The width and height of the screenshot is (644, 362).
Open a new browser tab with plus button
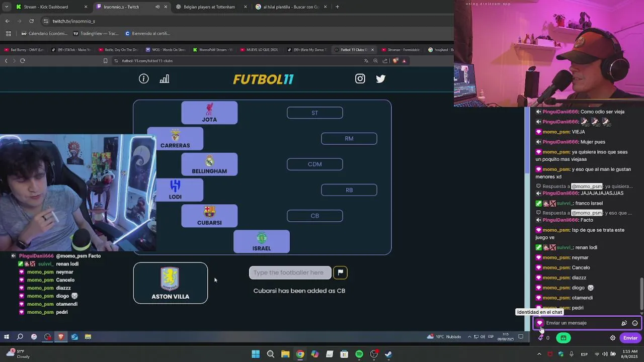337,7
